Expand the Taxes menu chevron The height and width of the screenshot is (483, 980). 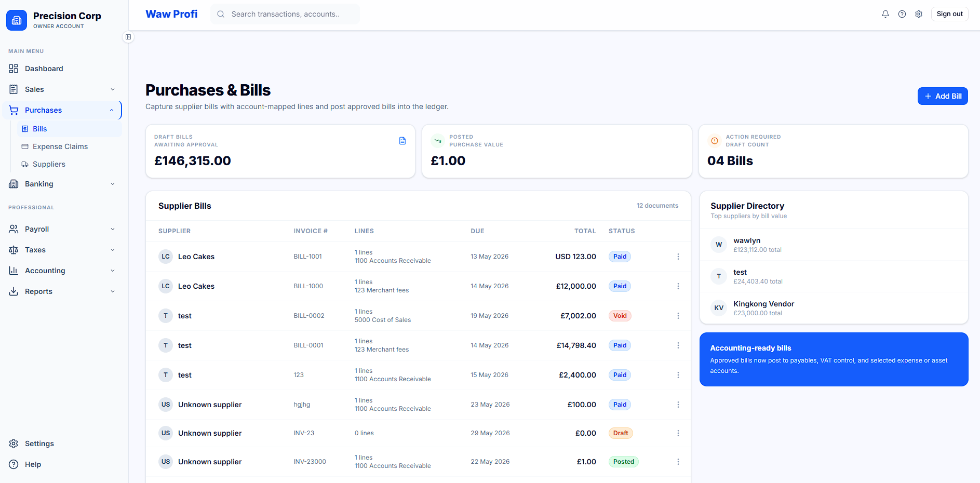pyautogui.click(x=113, y=250)
